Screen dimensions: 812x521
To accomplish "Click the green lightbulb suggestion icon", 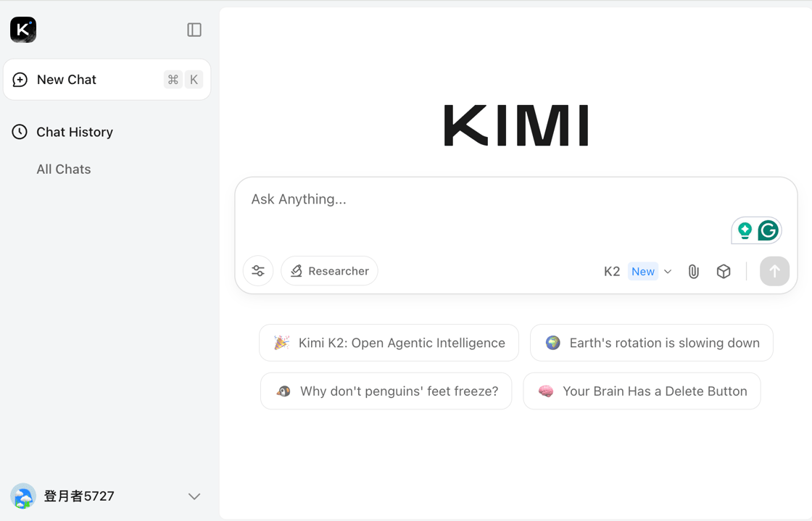I will [745, 230].
